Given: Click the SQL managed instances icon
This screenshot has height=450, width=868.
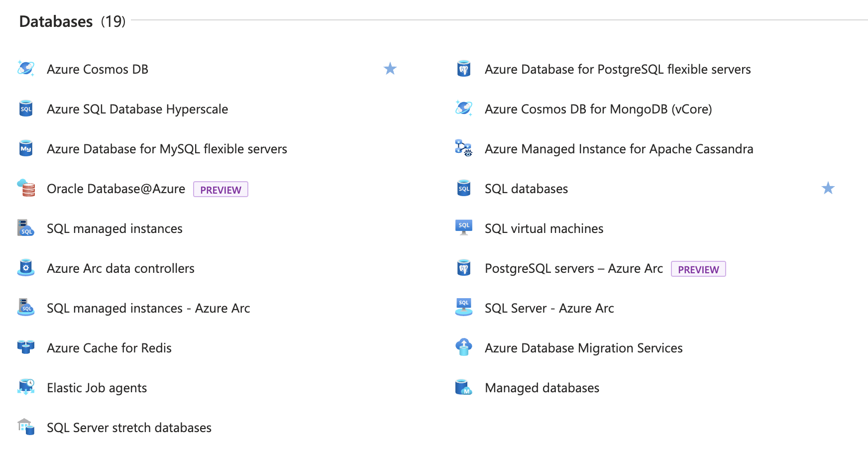Looking at the screenshot, I should coord(26,228).
